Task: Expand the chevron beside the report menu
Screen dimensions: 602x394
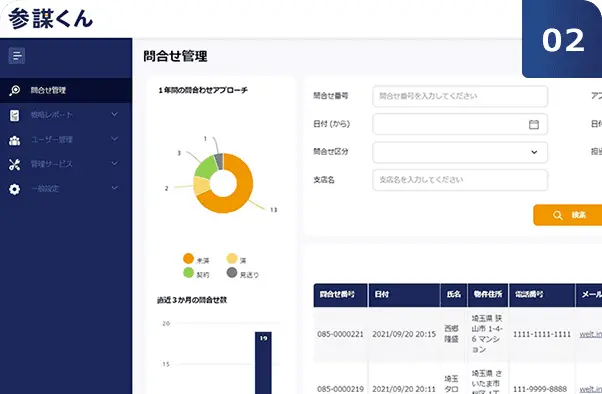Action: (x=114, y=114)
